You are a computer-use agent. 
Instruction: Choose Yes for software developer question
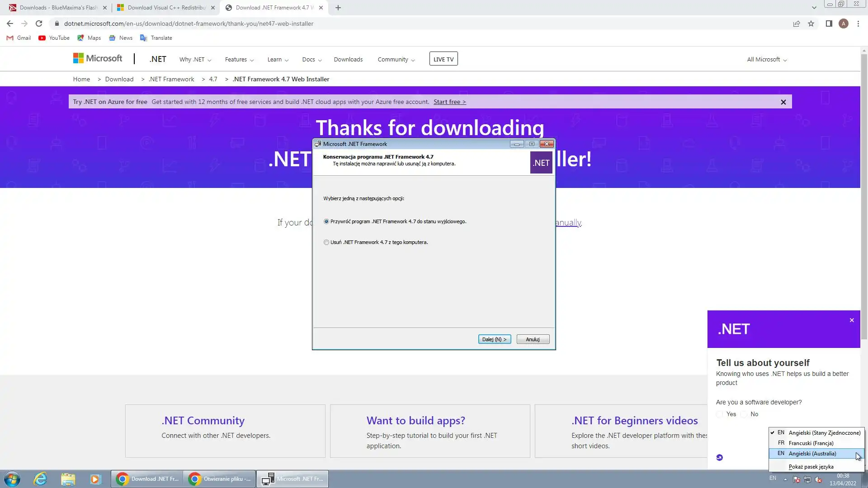(720, 414)
